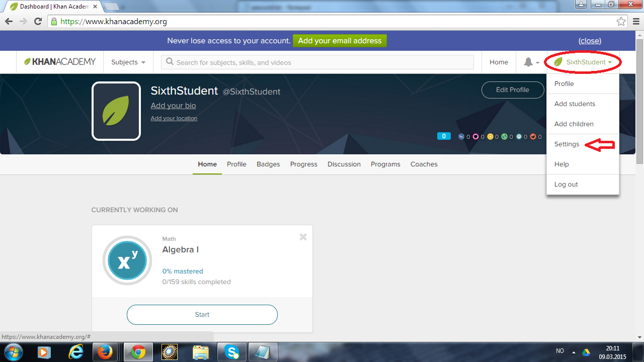Collapse the SixthStudent user menu
Viewport: 644px width, 362px height.
click(x=584, y=62)
